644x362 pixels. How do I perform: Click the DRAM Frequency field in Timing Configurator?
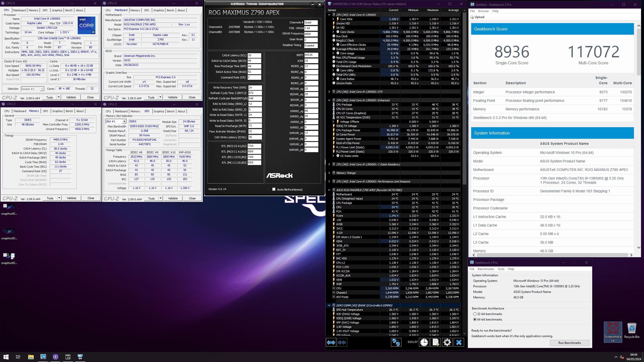point(311,34)
